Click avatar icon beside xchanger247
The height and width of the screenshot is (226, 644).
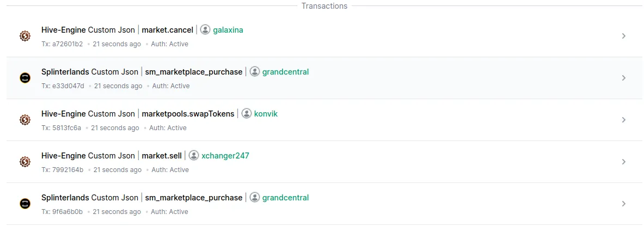tap(194, 156)
